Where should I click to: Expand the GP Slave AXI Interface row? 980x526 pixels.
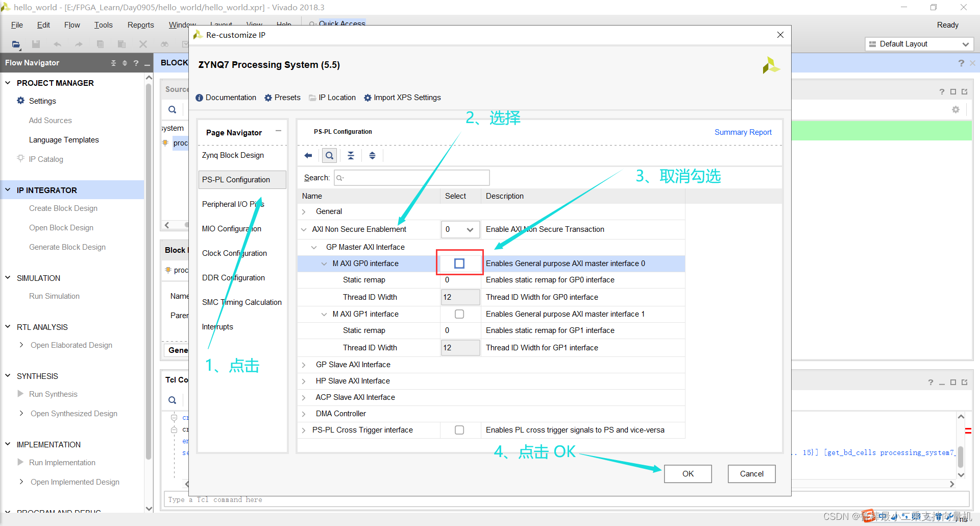(x=304, y=365)
